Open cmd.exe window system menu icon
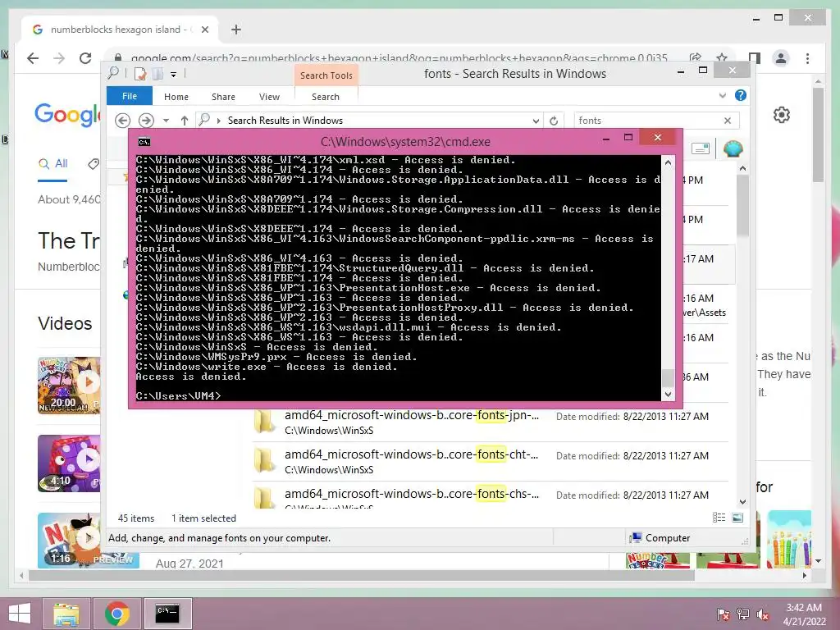The width and height of the screenshot is (840, 630). tap(144, 142)
